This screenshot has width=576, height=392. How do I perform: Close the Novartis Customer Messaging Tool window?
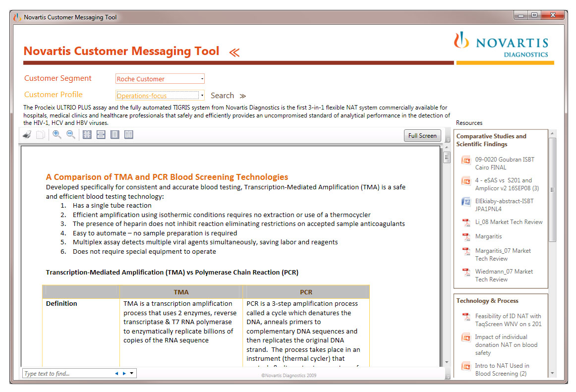click(x=553, y=15)
